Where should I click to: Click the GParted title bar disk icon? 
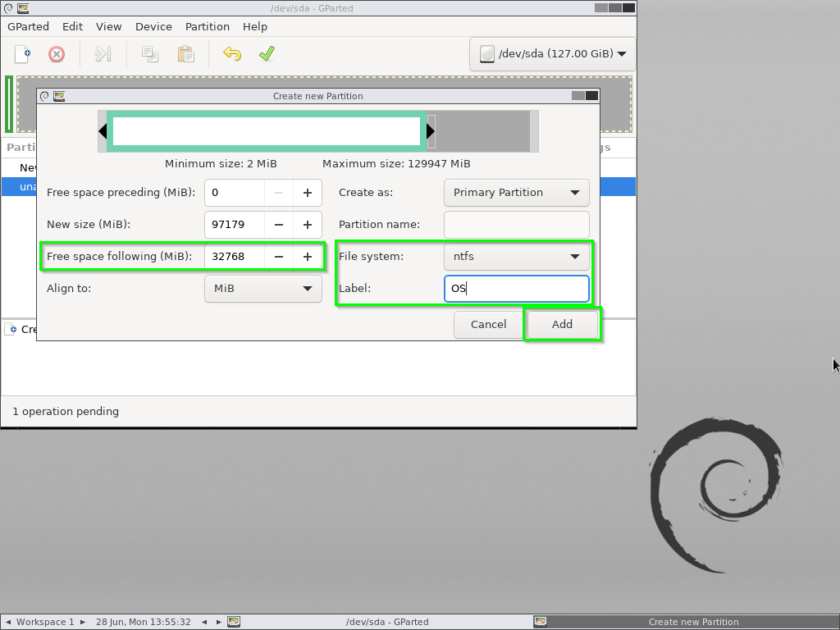[x=23, y=8]
